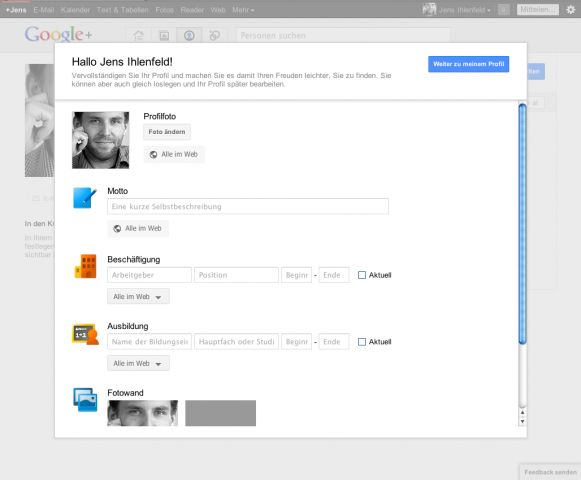This screenshot has width=581, height=480.
Task: Open the Google+ home stream icon
Action: [138, 36]
